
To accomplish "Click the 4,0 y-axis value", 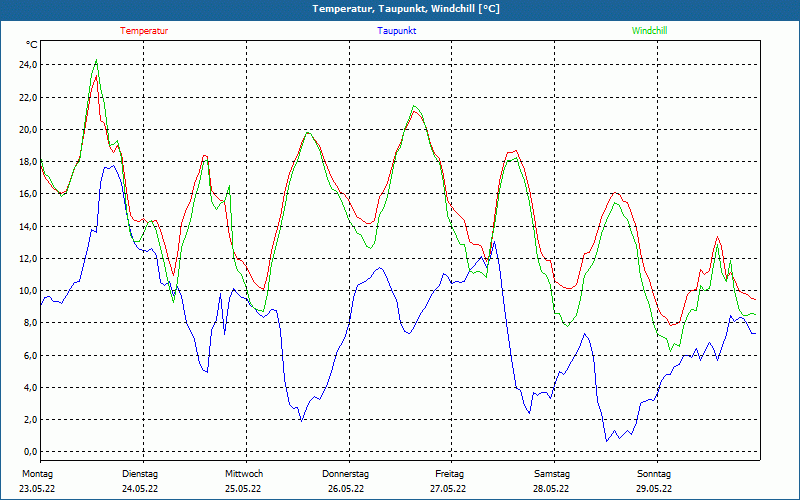I will pyautogui.click(x=30, y=388).
